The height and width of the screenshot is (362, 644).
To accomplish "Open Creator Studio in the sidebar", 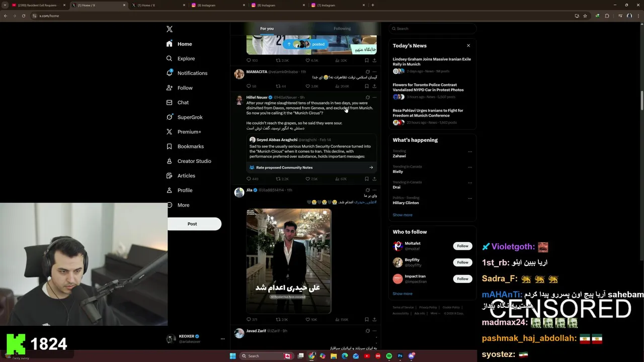I will (189, 161).
